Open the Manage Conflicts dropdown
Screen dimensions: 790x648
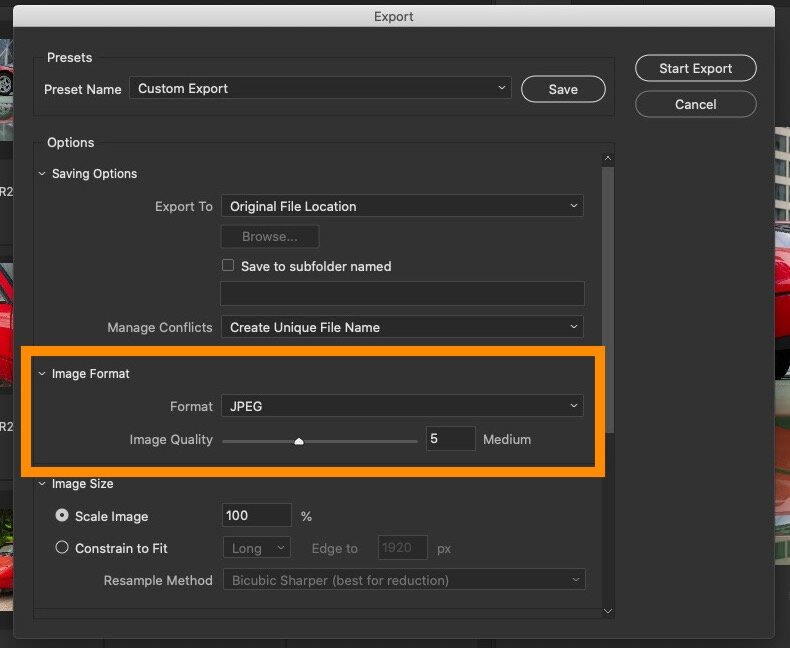point(402,327)
